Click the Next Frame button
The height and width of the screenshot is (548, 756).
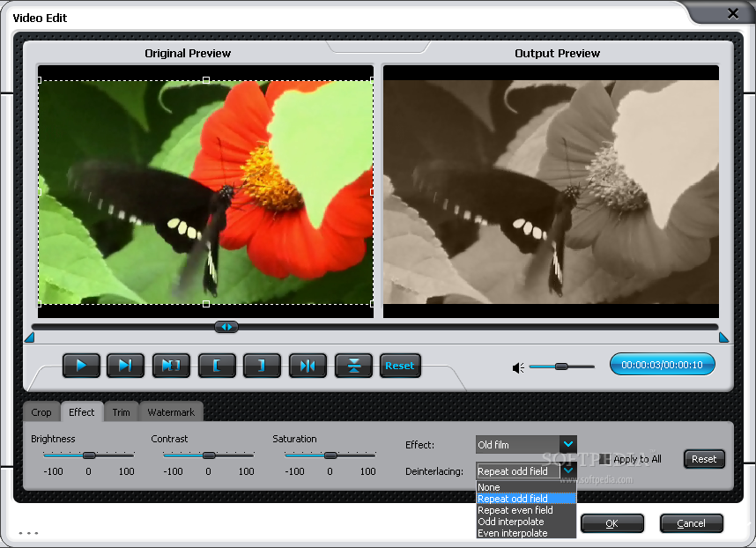pos(125,366)
